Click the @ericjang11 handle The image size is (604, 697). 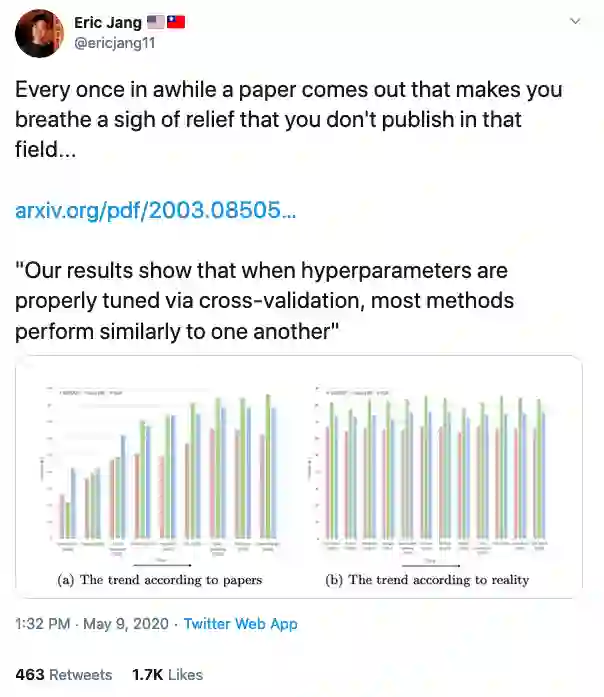coord(114,42)
